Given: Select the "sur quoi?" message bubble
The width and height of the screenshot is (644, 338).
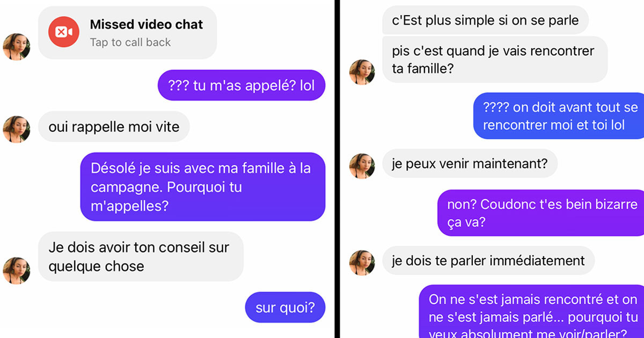Looking at the screenshot, I should 285,307.
